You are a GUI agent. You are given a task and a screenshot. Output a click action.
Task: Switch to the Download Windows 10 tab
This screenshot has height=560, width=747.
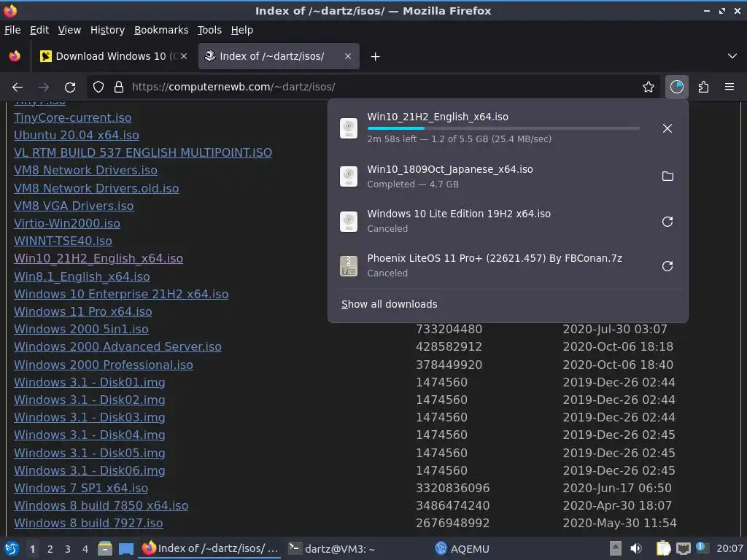(x=113, y=56)
